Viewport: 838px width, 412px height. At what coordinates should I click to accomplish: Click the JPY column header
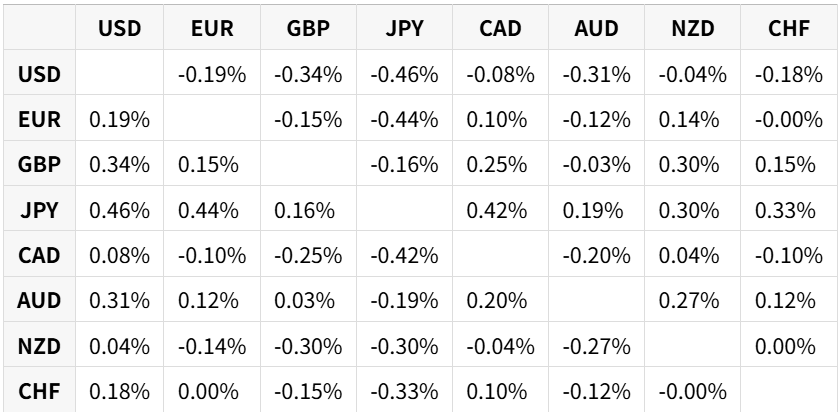pos(404,29)
